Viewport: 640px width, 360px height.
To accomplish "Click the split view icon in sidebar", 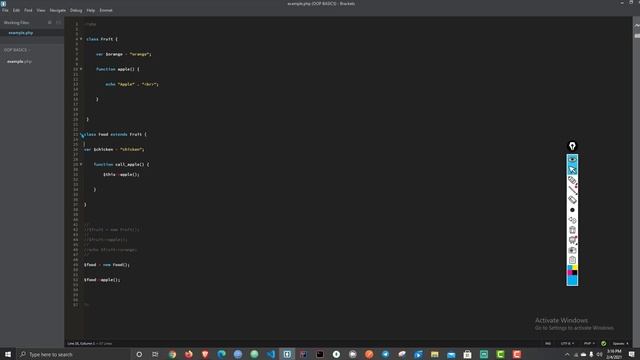I will (58, 22).
